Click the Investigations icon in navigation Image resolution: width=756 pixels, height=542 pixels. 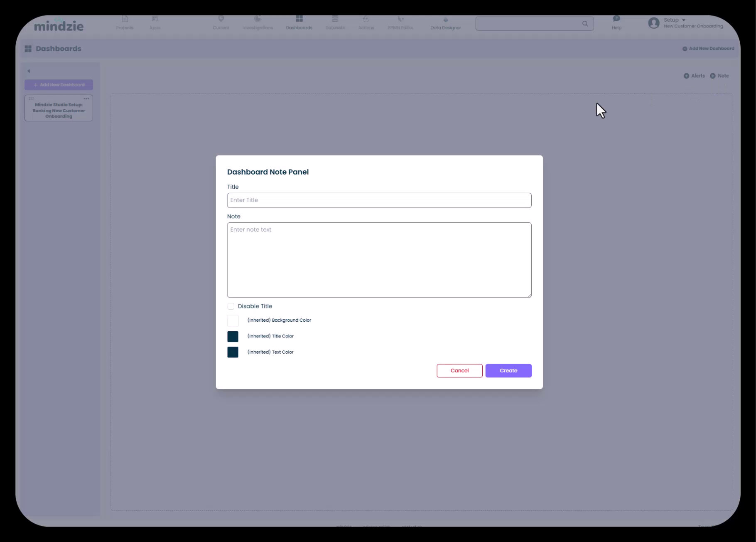[258, 19]
